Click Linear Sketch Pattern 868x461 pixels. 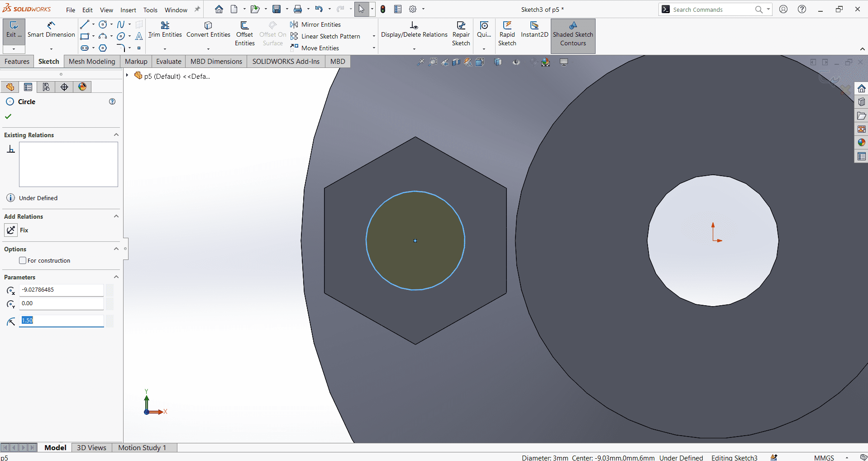point(325,36)
